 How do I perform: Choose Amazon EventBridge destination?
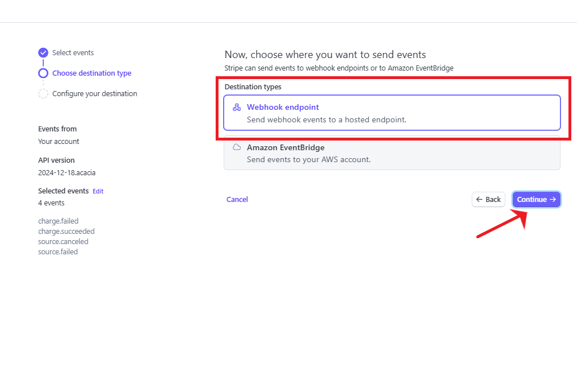pyautogui.click(x=392, y=152)
